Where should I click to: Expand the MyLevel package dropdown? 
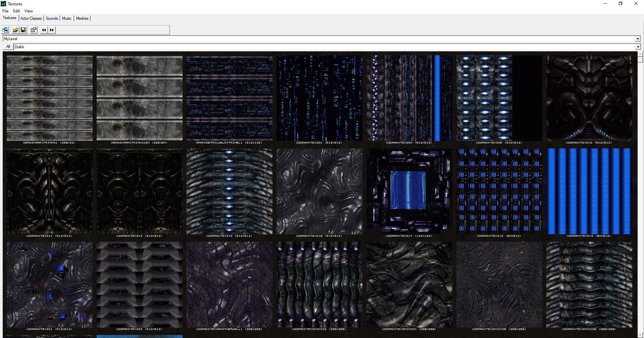(x=638, y=39)
